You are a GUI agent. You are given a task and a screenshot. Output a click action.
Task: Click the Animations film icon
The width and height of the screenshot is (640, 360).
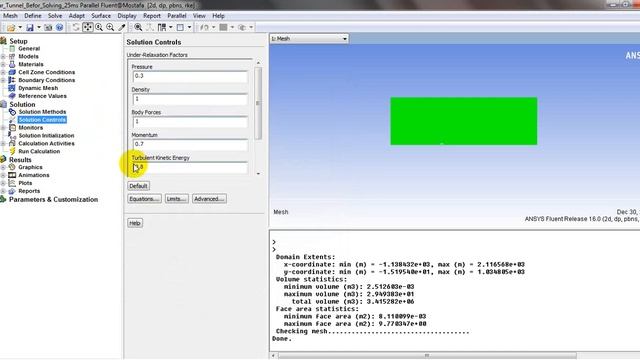click(12, 175)
